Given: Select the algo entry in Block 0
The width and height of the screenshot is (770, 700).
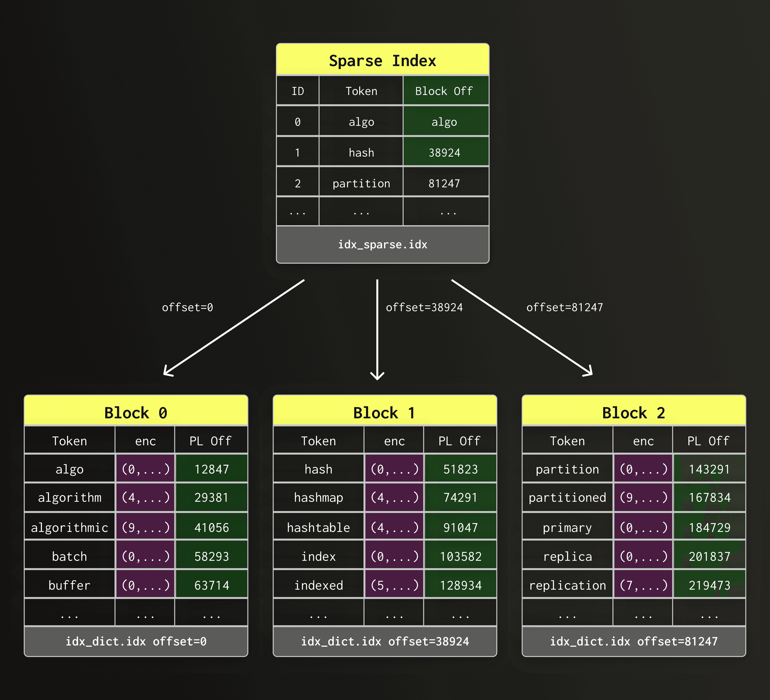Looking at the screenshot, I should (x=69, y=469).
